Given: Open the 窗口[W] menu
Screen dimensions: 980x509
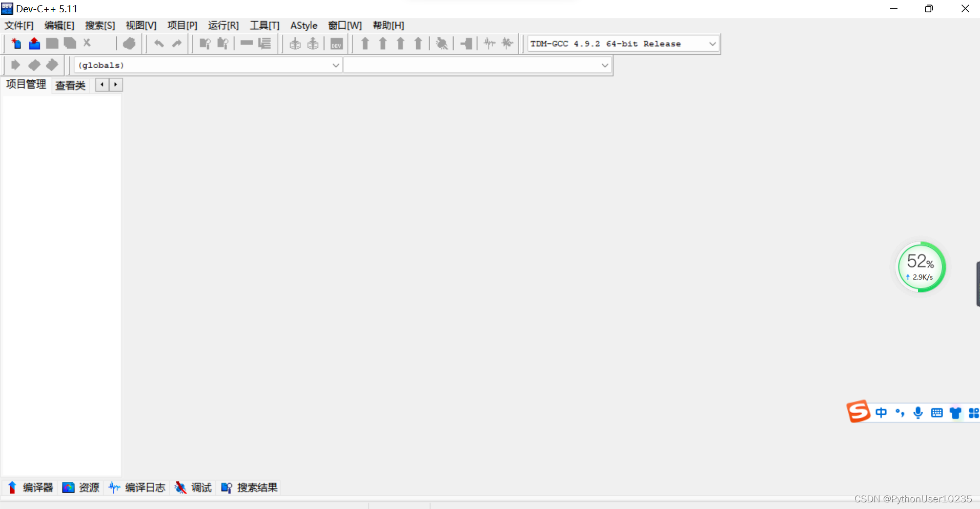Looking at the screenshot, I should 345,26.
